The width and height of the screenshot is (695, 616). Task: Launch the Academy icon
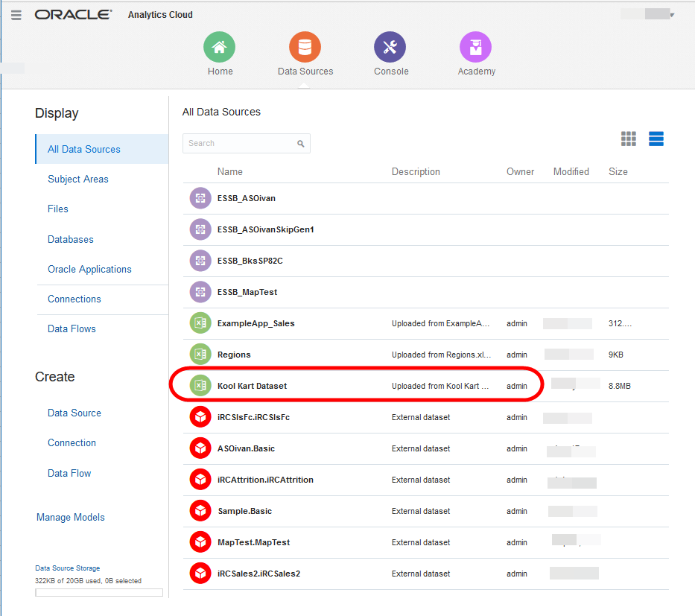[x=476, y=46]
